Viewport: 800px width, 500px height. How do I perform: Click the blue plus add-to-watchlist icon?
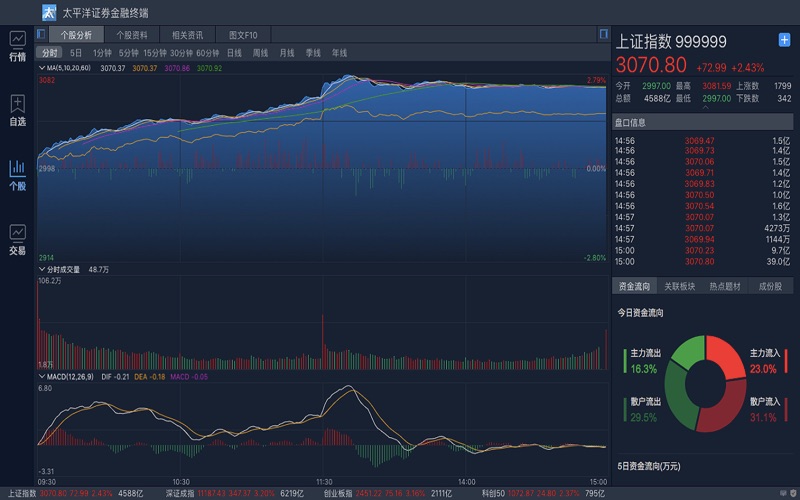784,40
